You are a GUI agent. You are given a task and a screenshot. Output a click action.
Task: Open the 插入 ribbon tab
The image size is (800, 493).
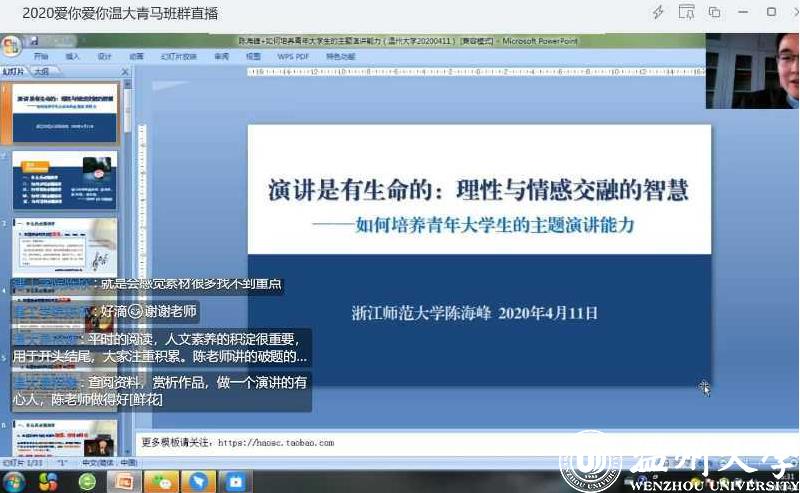72,57
